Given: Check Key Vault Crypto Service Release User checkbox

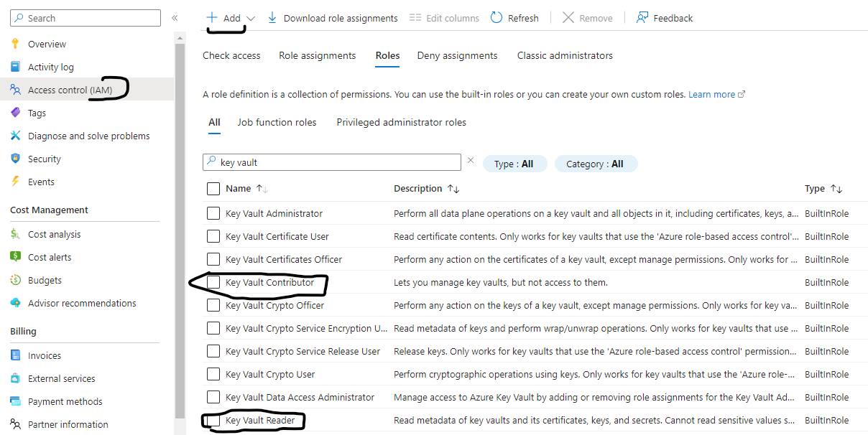Looking at the screenshot, I should pos(213,351).
